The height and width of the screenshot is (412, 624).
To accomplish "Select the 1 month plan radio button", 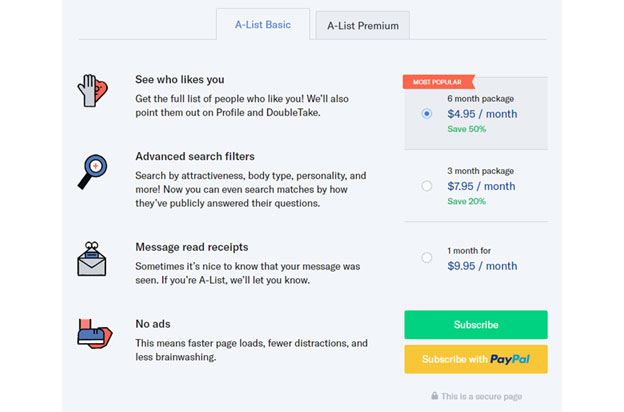I will pos(427,258).
